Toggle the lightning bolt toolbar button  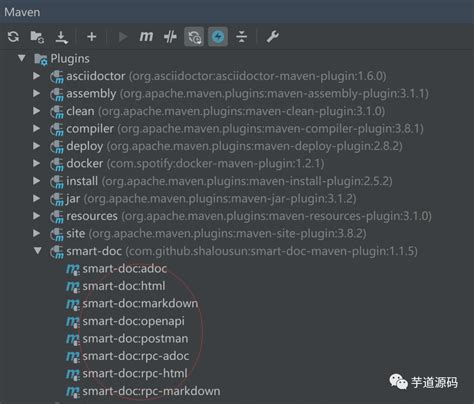click(218, 37)
